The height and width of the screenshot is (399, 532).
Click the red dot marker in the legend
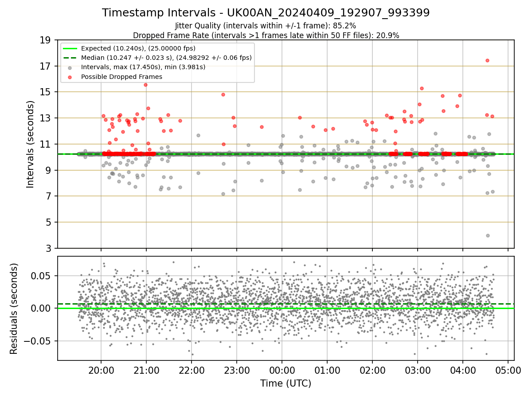coord(70,77)
